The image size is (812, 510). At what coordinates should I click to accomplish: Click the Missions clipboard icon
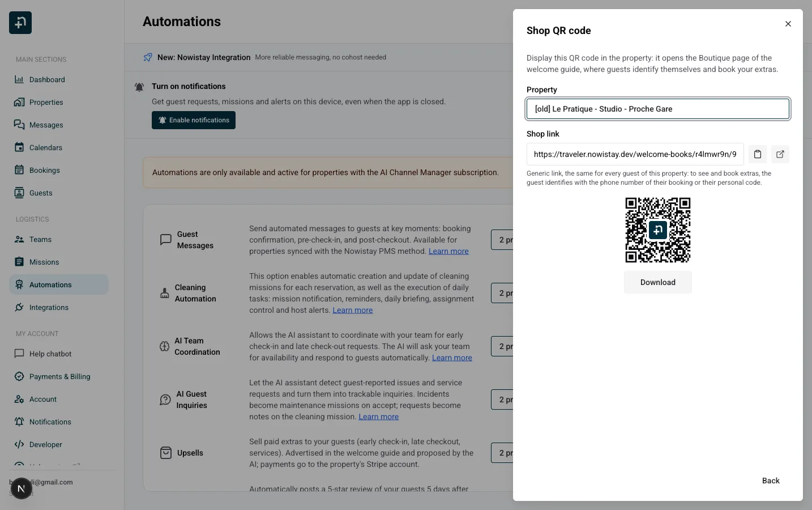tap(19, 262)
